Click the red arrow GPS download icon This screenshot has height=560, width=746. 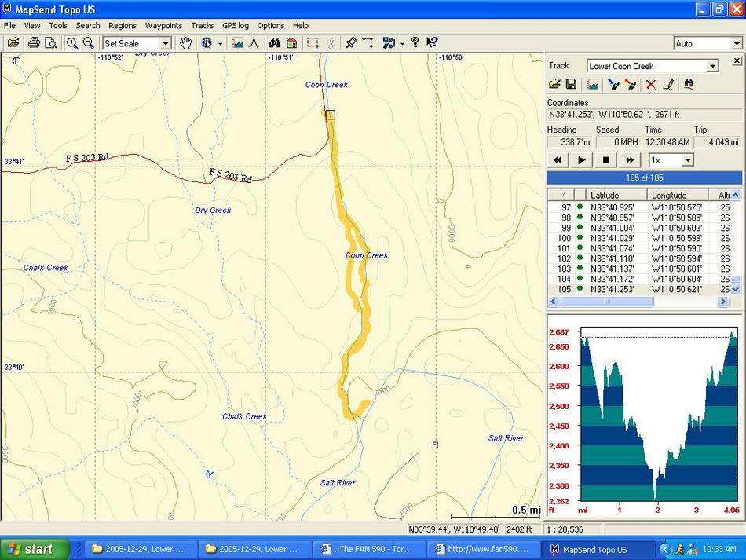[x=631, y=85]
